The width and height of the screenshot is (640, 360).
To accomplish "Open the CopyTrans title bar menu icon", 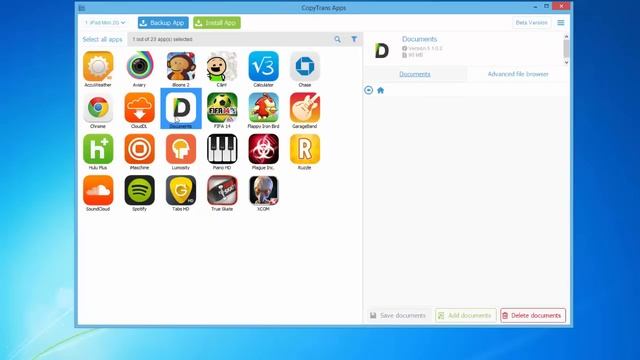I will pyautogui.click(x=82, y=8).
